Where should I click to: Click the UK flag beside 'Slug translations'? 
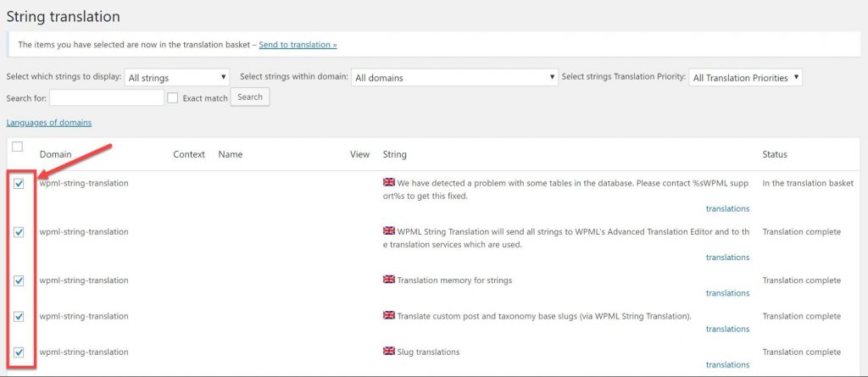click(x=388, y=351)
